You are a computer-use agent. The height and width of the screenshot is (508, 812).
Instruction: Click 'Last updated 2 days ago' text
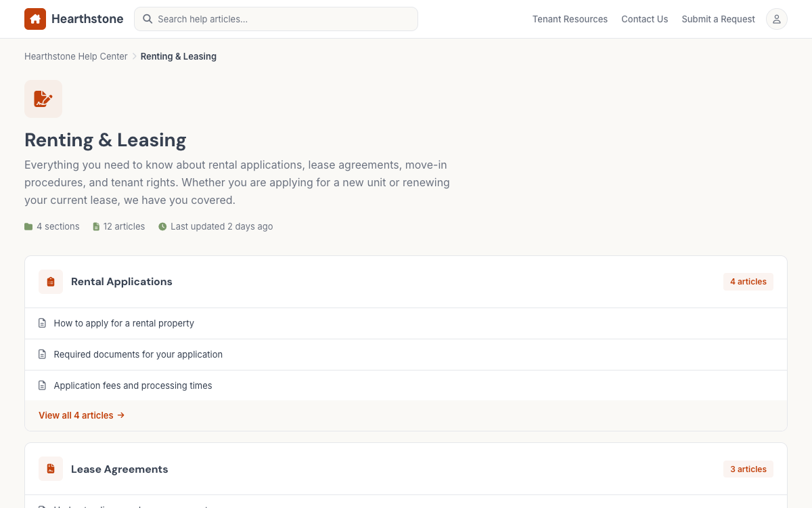pyautogui.click(x=222, y=227)
